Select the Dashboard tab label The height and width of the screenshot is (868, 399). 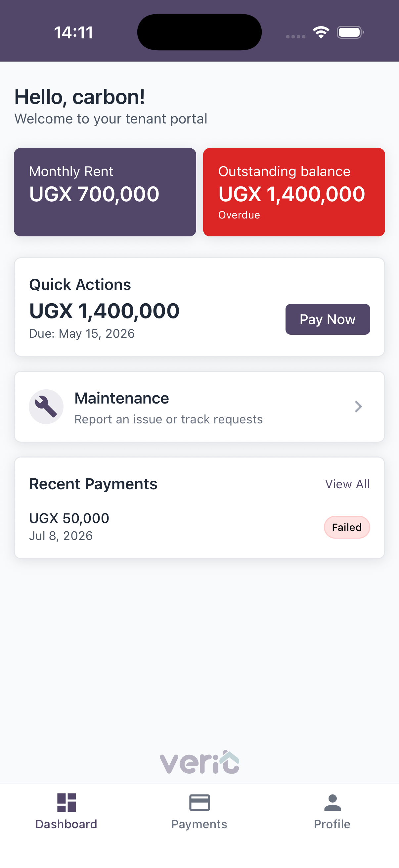tap(66, 824)
